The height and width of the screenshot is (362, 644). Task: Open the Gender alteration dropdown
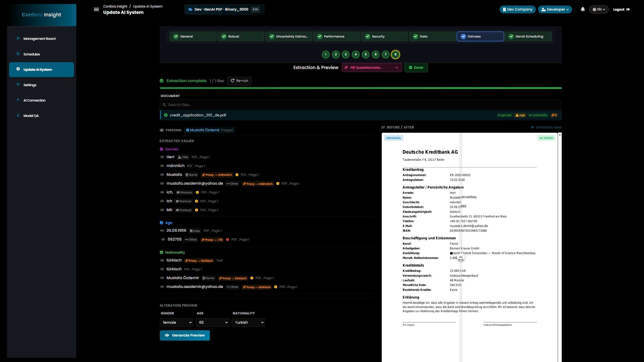point(176,322)
